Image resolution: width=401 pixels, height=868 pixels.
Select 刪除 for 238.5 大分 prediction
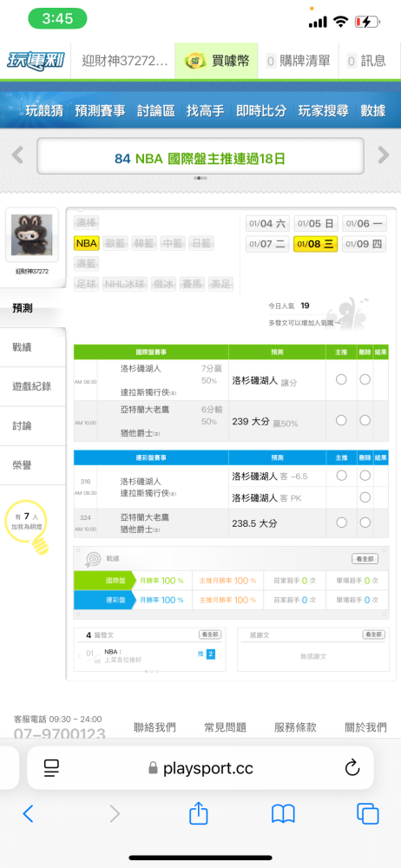pos(365,522)
